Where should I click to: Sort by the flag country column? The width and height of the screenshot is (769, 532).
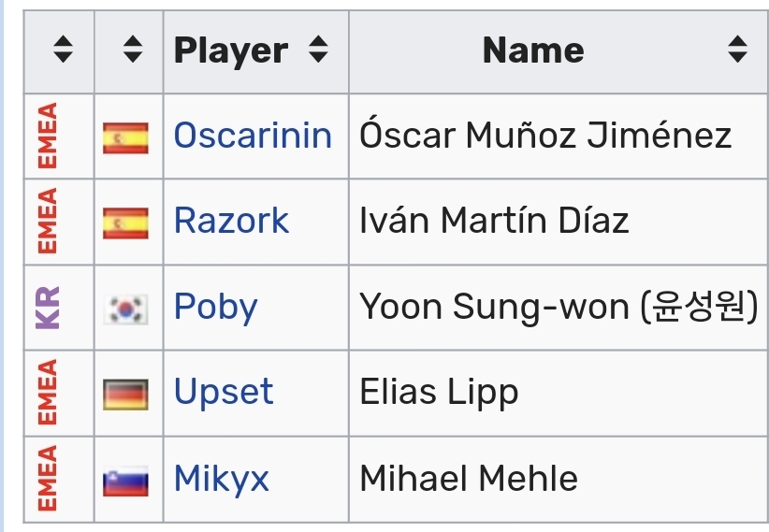133,50
